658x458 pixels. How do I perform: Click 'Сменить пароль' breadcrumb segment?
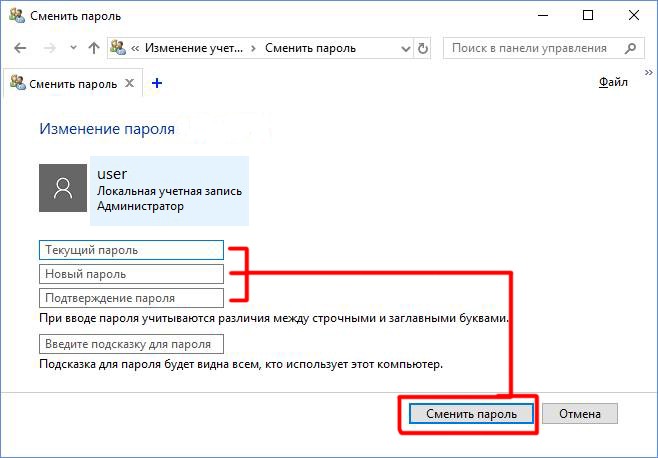click(x=310, y=48)
